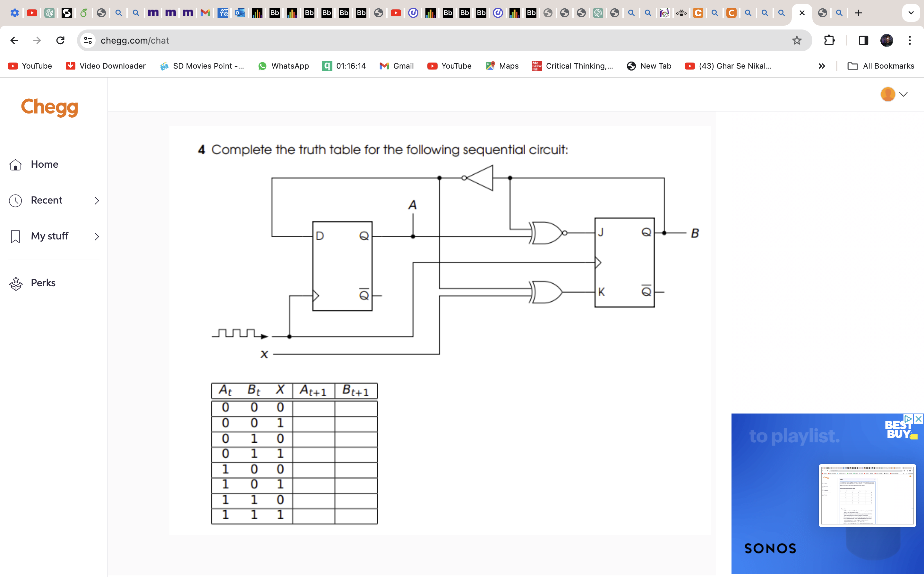
Task: Reload the page with refresh icon
Action: 60,40
